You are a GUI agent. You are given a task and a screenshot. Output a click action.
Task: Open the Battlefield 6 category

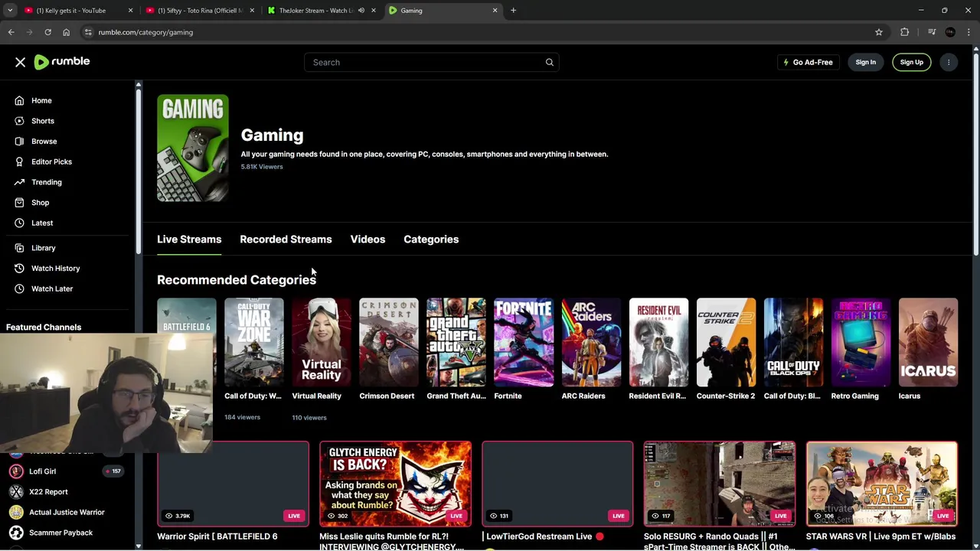click(187, 315)
